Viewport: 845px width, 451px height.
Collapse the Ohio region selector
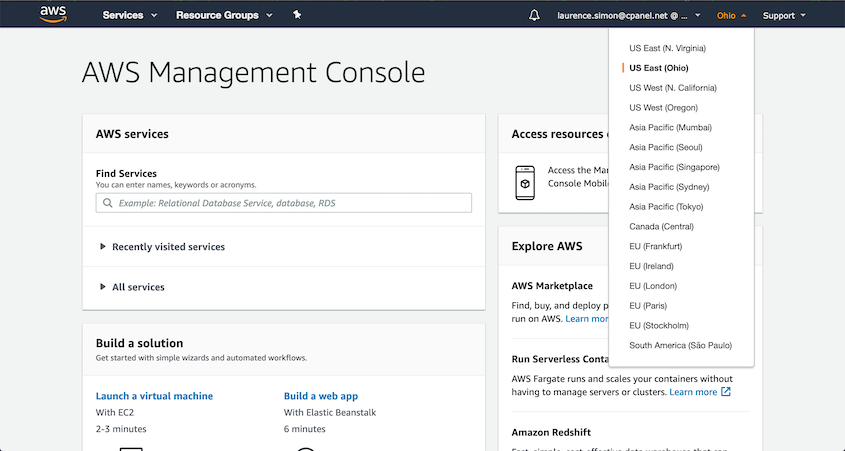pos(731,16)
